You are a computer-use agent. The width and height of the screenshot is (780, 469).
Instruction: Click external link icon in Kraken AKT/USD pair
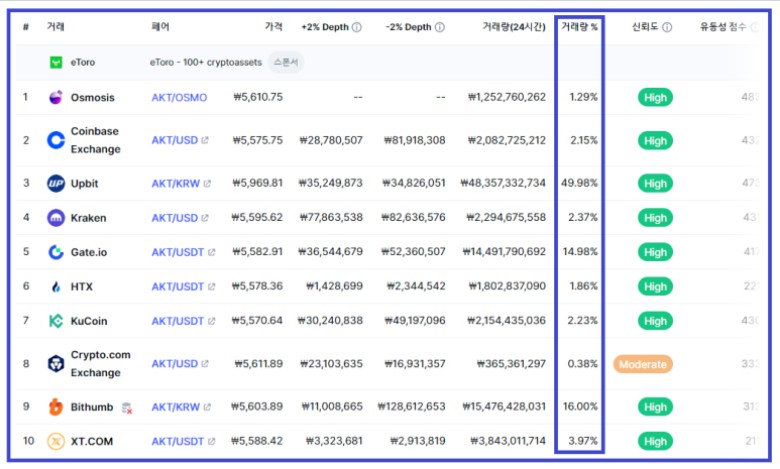pyautogui.click(x=204, y=218)
